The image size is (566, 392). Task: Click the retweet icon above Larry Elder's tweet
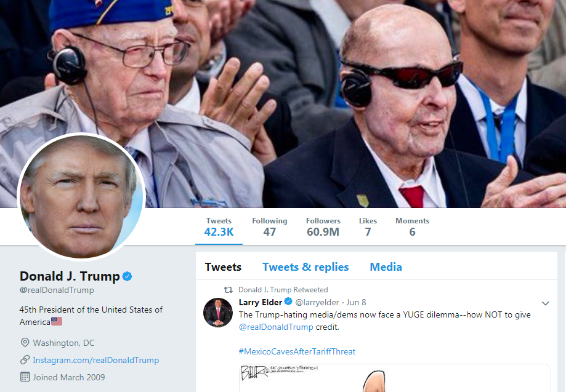pyautogui.click(x=228, y=289)
